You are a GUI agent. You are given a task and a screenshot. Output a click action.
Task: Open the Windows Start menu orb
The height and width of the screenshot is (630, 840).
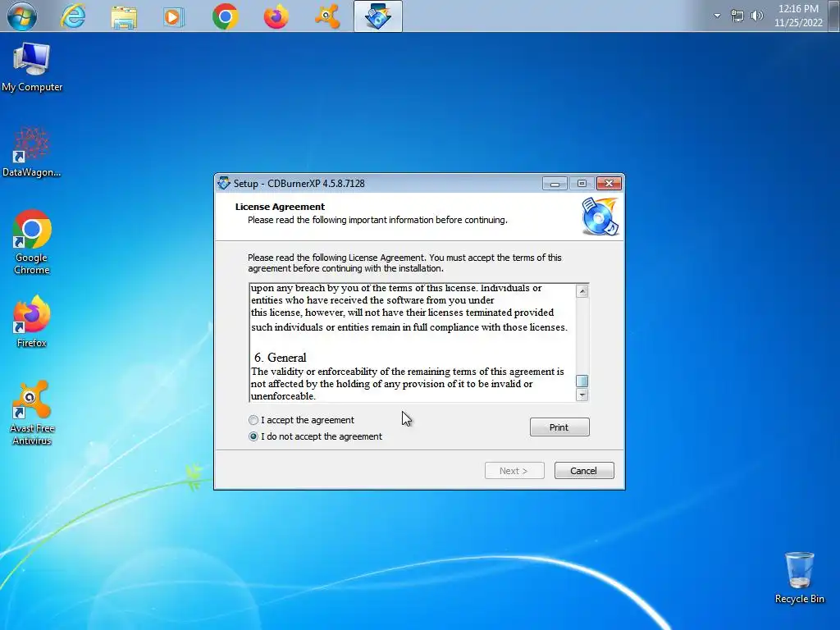pyautogui.click(x=22, y=16)
